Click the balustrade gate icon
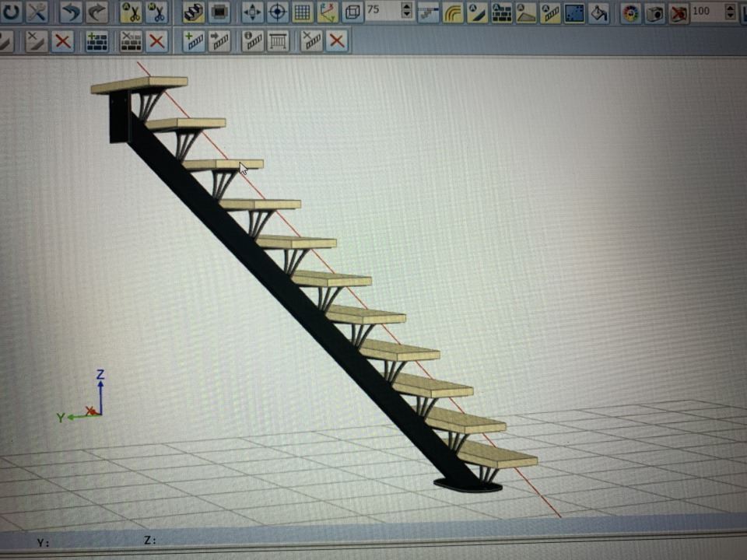 [278, 41]
